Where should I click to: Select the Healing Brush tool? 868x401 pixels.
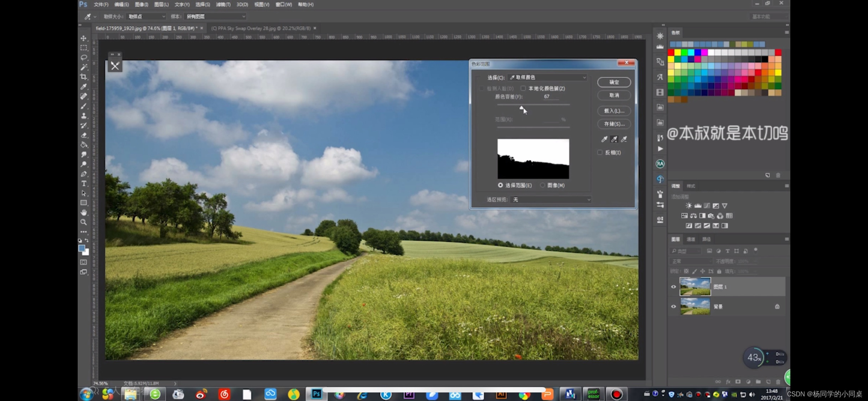[x=84, y=96]
